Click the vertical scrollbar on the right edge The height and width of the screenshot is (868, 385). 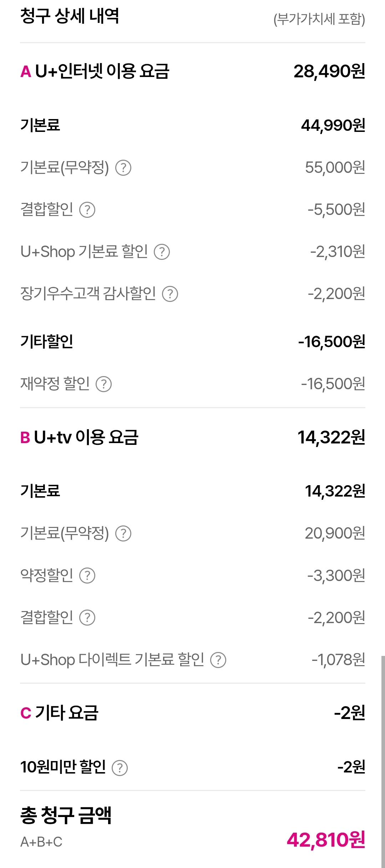(383, 759)
